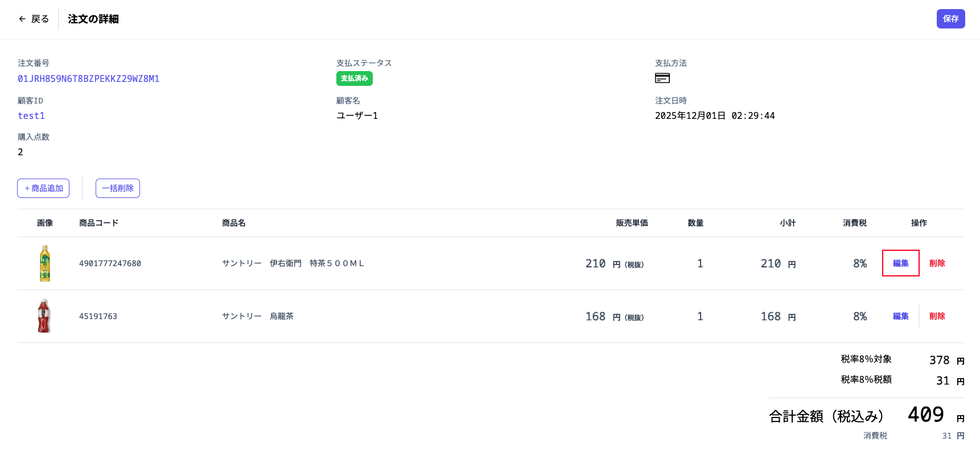980x459 pixels.
Task: Click the credit card payment method icon
Action: pyautogui.click(x=662, y=78)
